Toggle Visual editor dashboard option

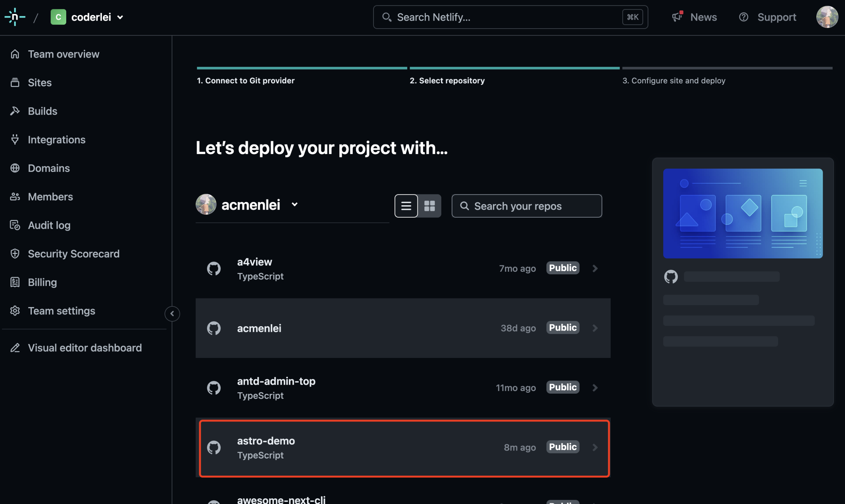(x=85, y=347)
